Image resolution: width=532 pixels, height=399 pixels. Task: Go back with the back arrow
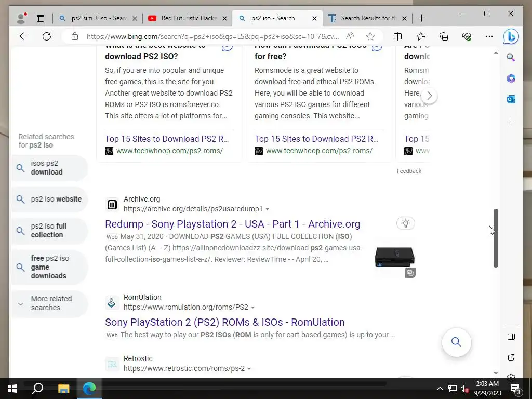24,36
